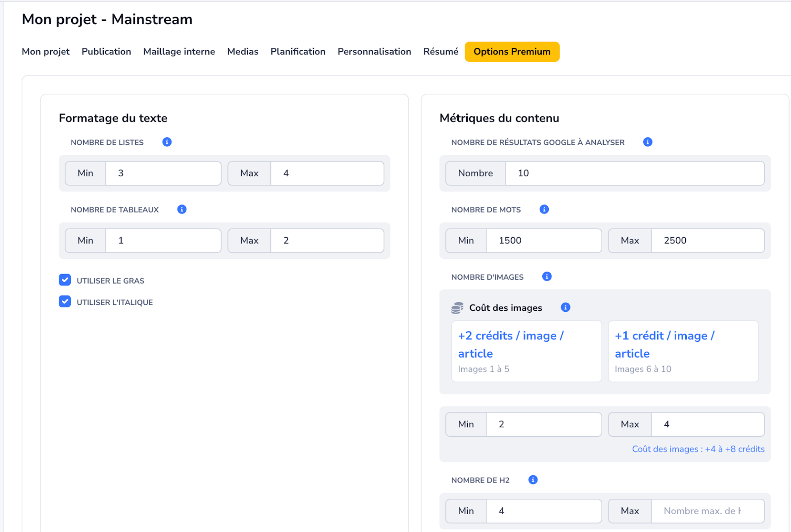
Task: Uncheck Utiliser le gras checkbox
Action: tap(65, 280)
